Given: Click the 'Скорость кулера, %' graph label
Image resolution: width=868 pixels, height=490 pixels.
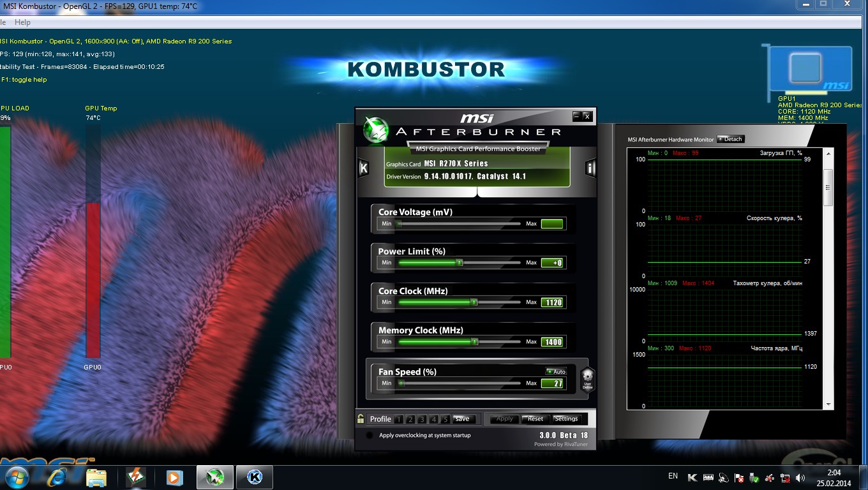Looking at the screenshot, I should click(774, 218).
